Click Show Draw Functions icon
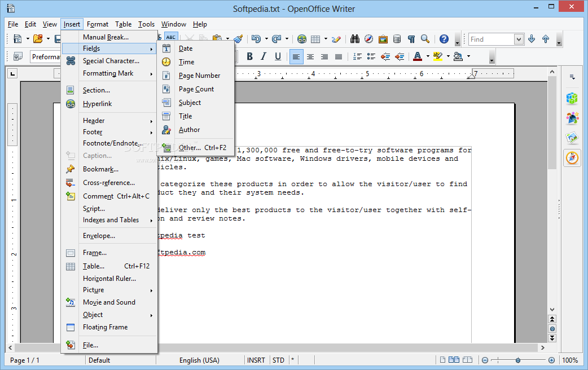The image size is (588, 370). pyautogui.click(x=336, y=39)
